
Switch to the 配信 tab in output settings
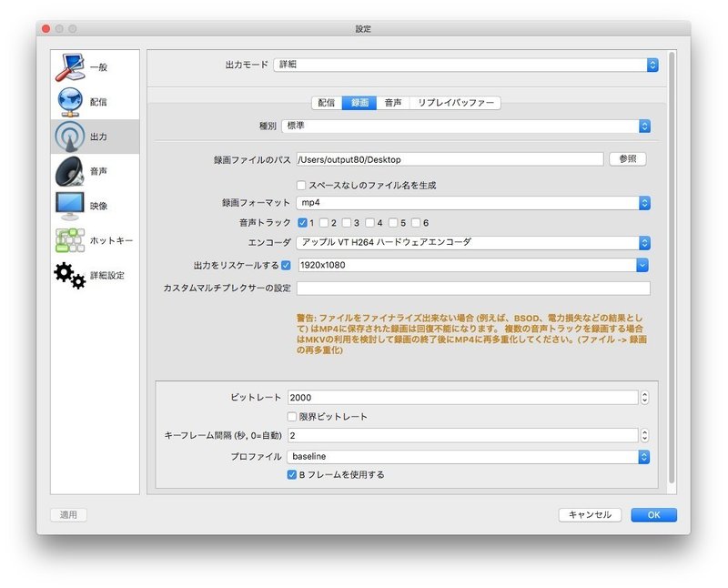(x=327, y=103)
